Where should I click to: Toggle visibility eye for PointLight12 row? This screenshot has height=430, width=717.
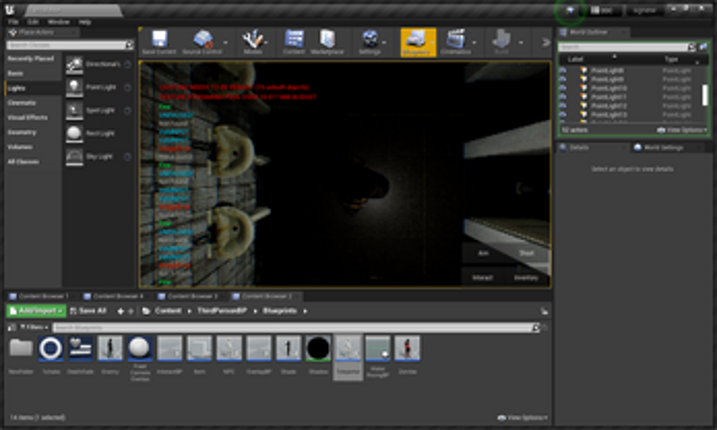(x=563, y=106)
